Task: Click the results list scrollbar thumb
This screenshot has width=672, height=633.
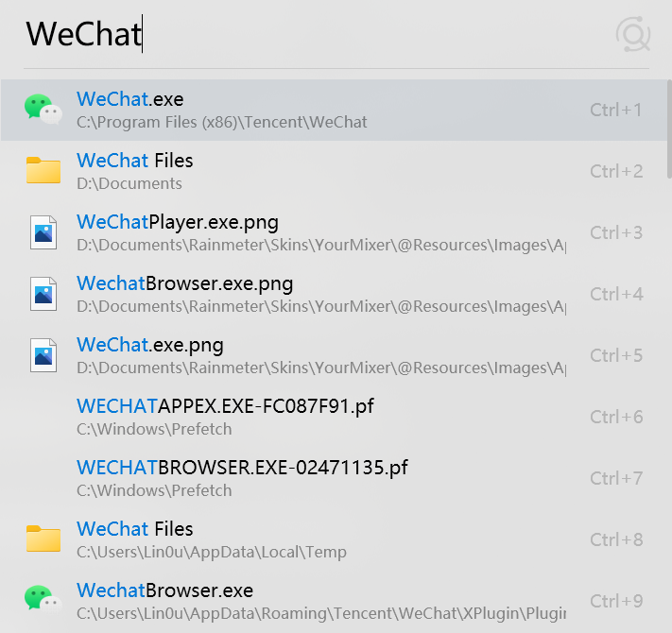Action: (669, 128)
